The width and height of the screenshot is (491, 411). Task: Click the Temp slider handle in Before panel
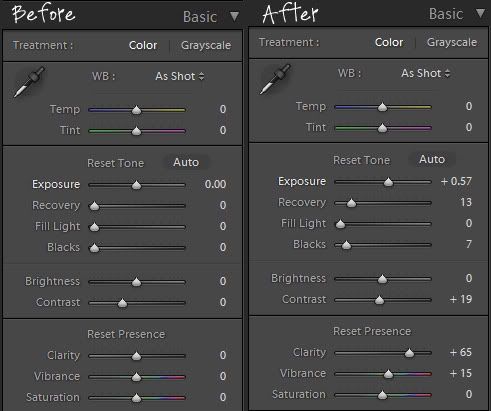click(x=136, y=110)
